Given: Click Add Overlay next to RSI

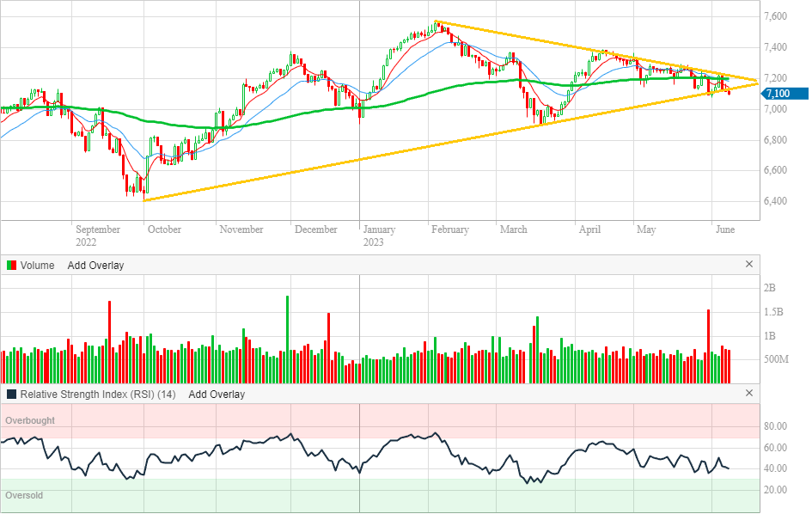Looking at the screenshot, I should click(x=217, y=395).
